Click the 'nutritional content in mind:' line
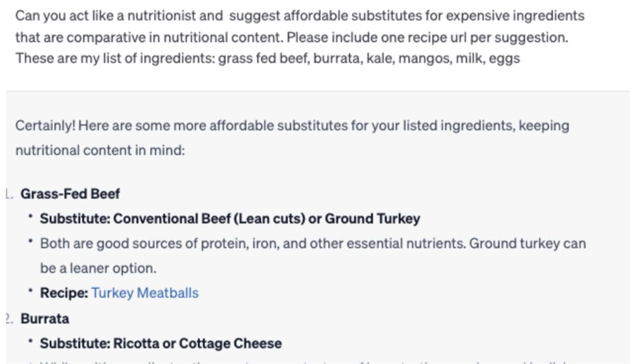This screenshot has height=364, width=632. coord(100,151)
